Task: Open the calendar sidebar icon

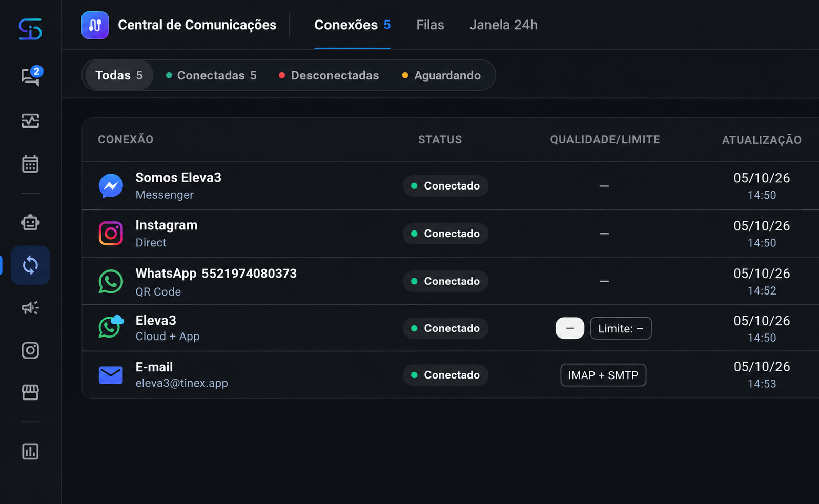Action: point(30,164)
